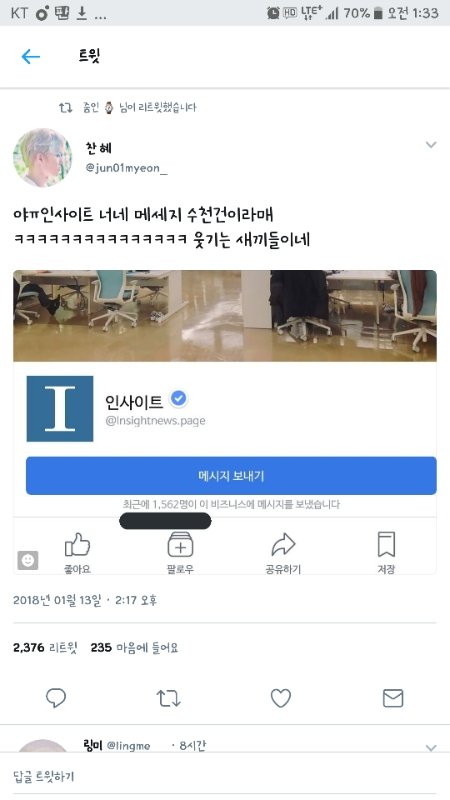
Task: View the 235 마음에 들어요 list
Action: (x=135, y=648)
